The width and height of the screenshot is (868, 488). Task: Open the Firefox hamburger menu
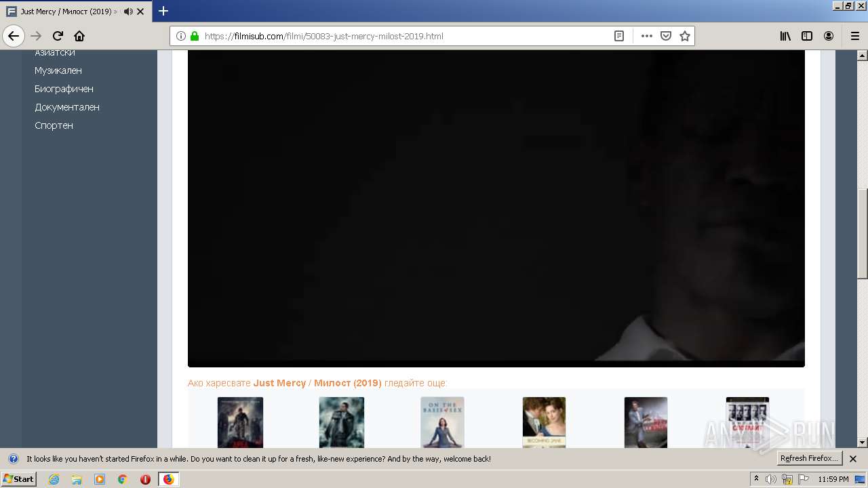coord(854,36)
